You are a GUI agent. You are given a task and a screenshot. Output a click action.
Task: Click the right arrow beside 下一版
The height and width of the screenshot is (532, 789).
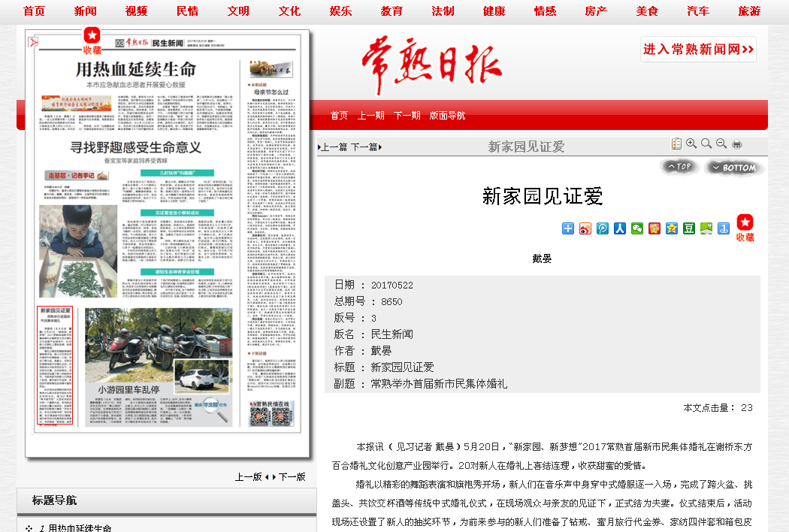pos(274,476)
